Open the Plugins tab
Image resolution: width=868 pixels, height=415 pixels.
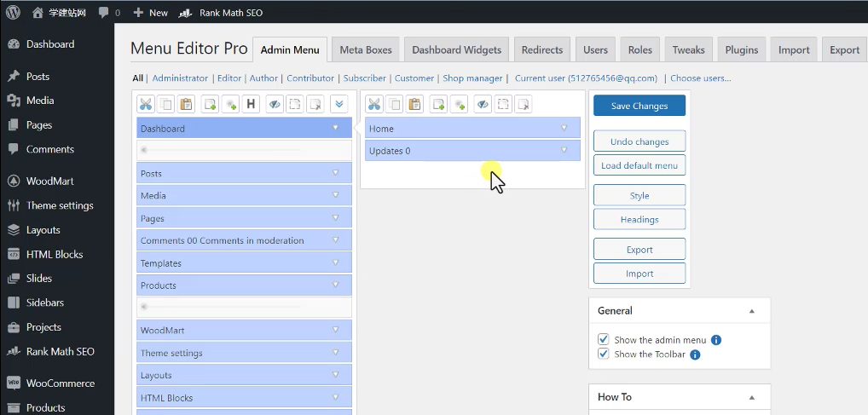pos(742,49)
